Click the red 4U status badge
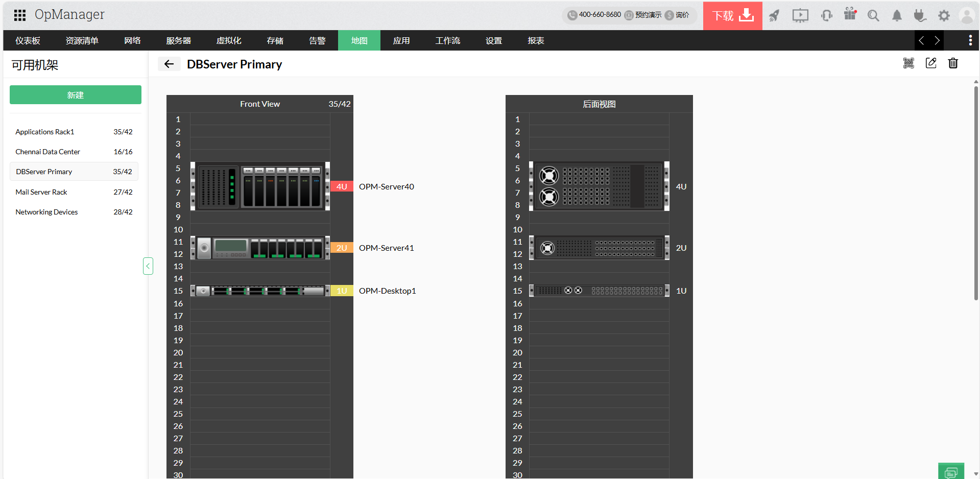 click(342, 186)
